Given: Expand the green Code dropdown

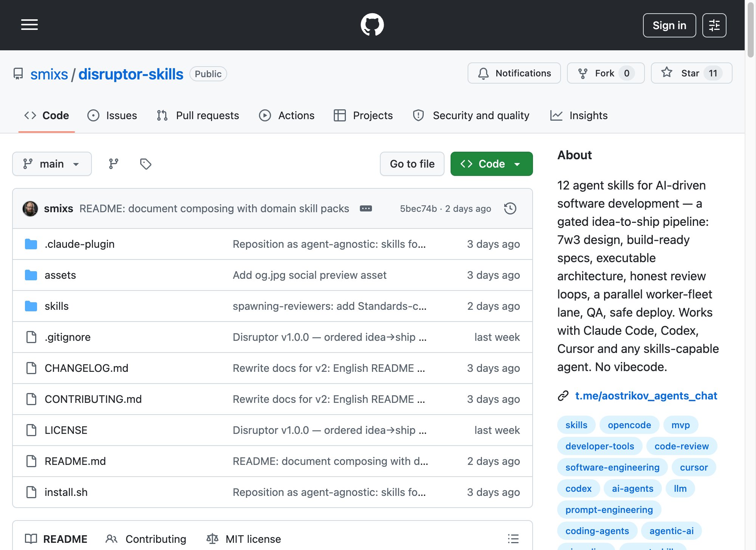Looking at the screenshot, I should pos(491,164).
